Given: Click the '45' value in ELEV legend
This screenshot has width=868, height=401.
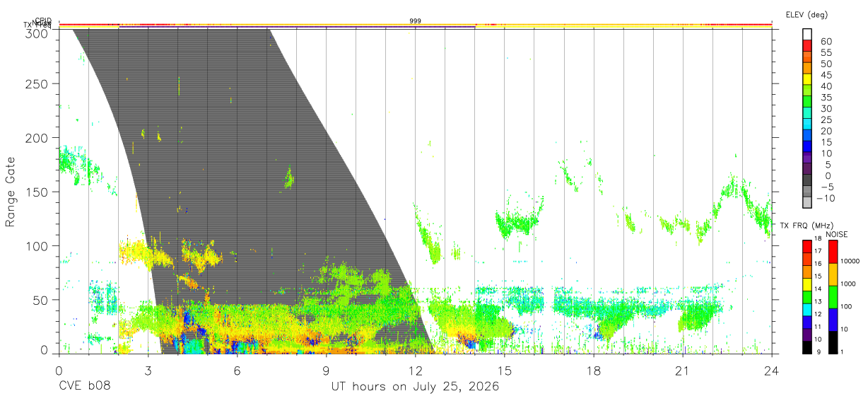Looking at the screenshot, I should 826,75.
